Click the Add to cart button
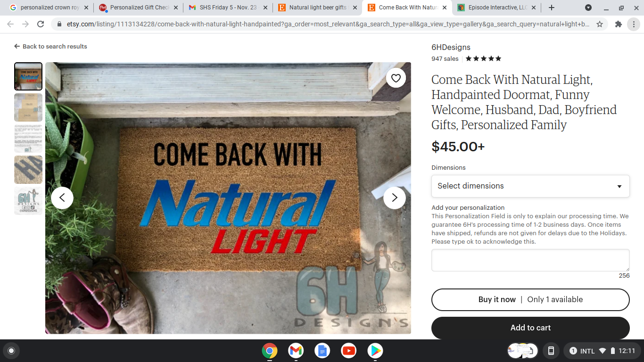Viewport: 644px width, 362px height. 530,328
